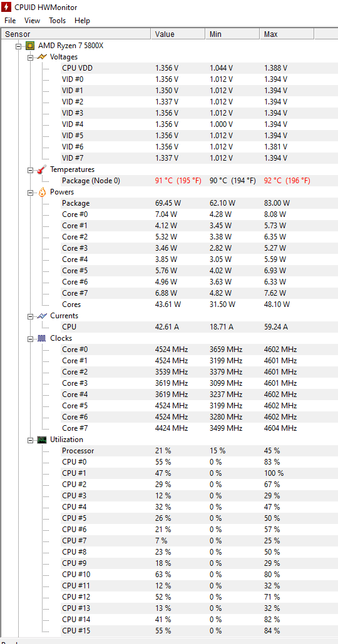Click the Currents wave icon
The image size is (338, 644).
click(x=41, y=316)
